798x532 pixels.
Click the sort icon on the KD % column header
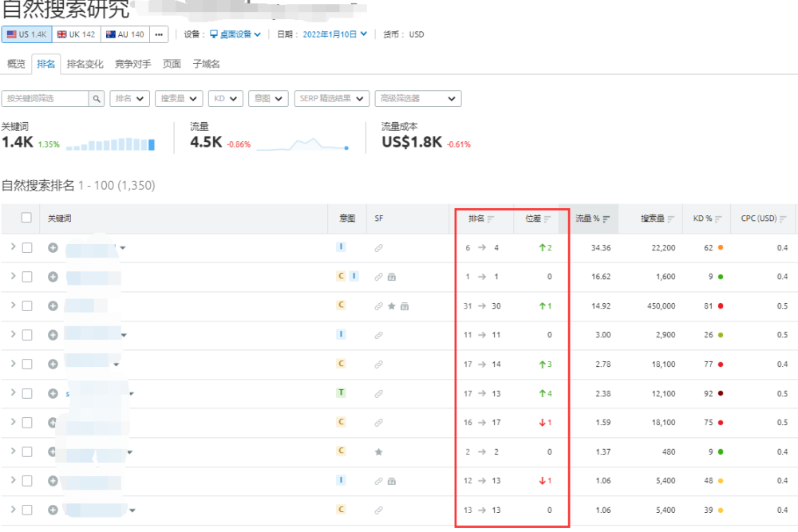tap(718, 219)
